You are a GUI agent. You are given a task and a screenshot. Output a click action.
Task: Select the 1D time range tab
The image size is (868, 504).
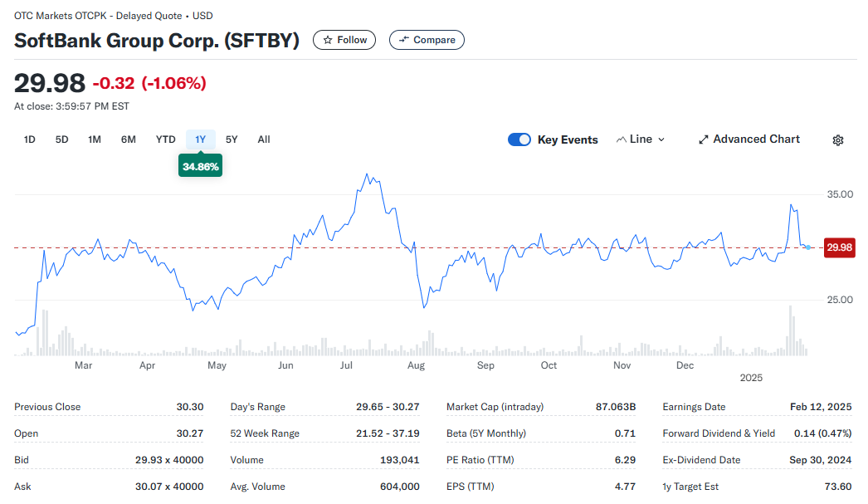coord(29,139)
